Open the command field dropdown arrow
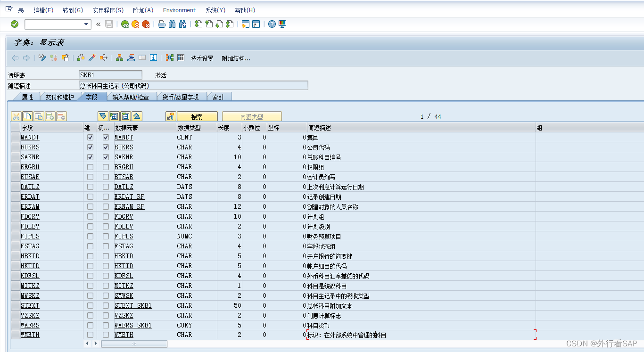Screen dimensions: 644x352 86,24
